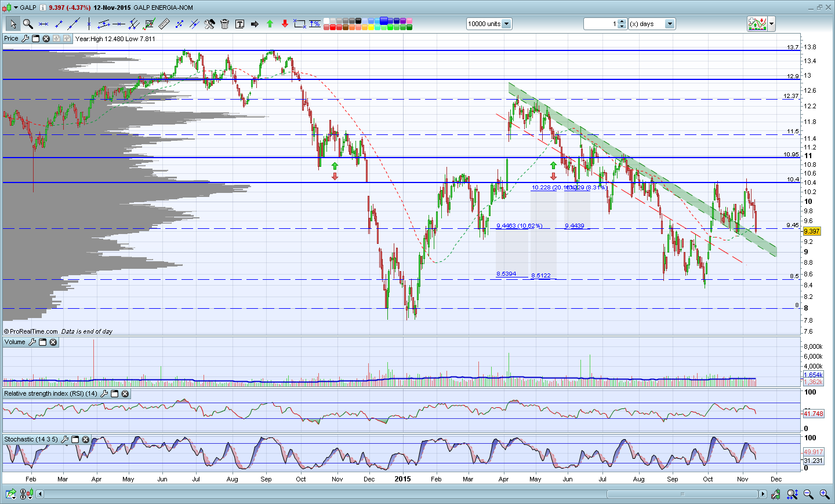This screenshot has width=835, height=504.
Task: Maximize the Stochastic panel window
Action: click(x=75, y=440)
